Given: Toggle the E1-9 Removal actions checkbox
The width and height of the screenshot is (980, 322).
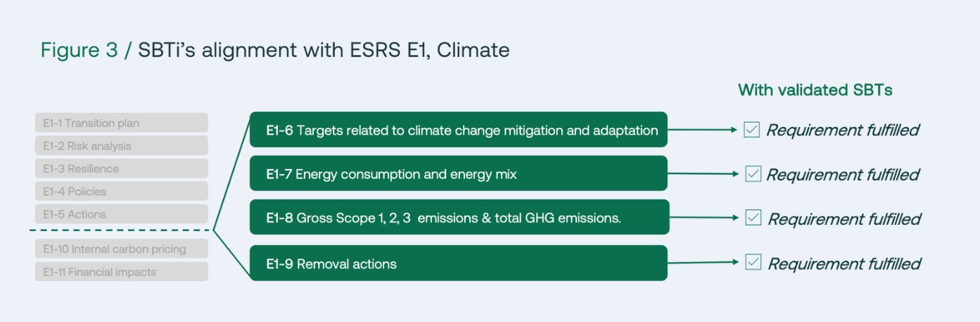Looking at the screenshot, I should tap(753, 262).
